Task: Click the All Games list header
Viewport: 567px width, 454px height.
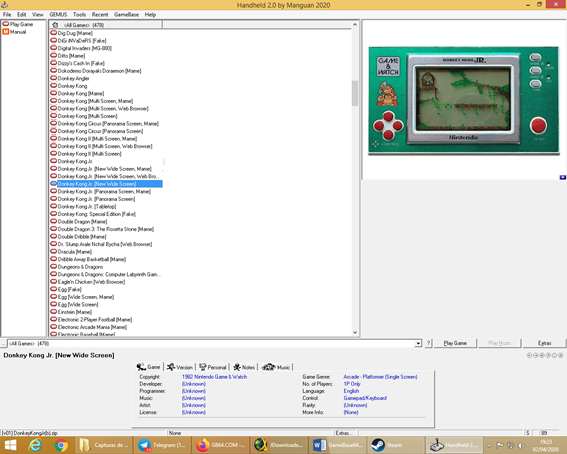Action: (106, 25)
